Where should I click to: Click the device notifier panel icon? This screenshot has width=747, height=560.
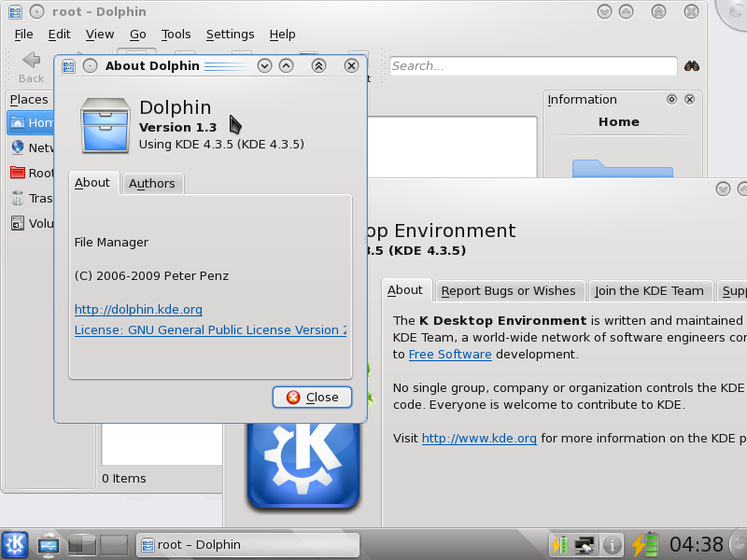[49, 544]
